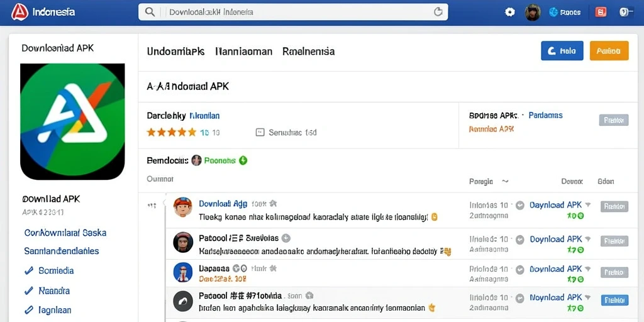Click the Pardanms link
The image size is (644, 322).
coord(545,116)
